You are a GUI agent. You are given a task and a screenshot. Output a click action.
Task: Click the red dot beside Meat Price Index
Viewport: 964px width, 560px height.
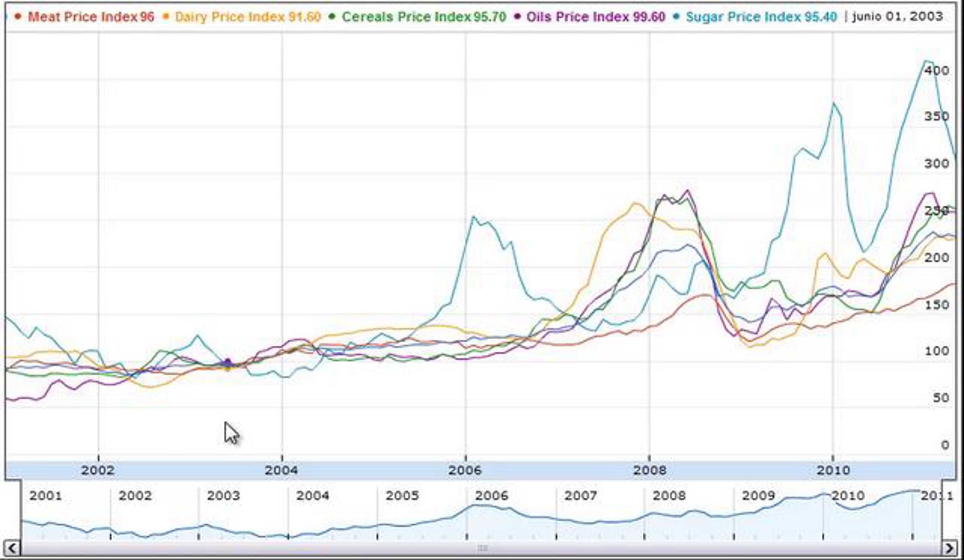point(18,16)
